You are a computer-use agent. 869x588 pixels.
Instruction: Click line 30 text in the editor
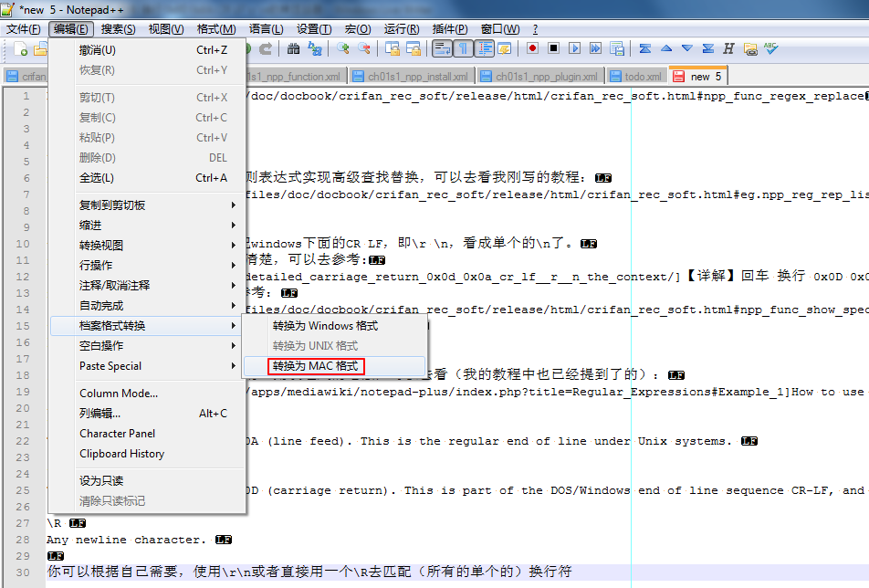coord(309,572)
